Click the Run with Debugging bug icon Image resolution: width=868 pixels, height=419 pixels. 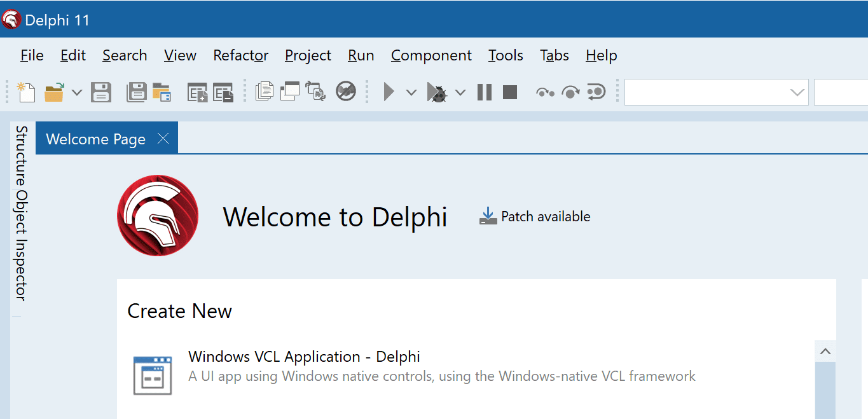pos(437,93)
